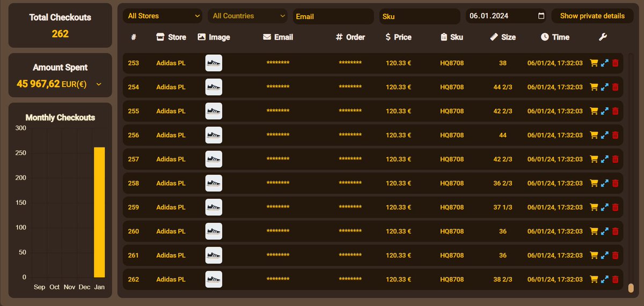Viewport: 644px width, 306px height.
Task: Focus the Sku filter field
Action: coord(420,16)
